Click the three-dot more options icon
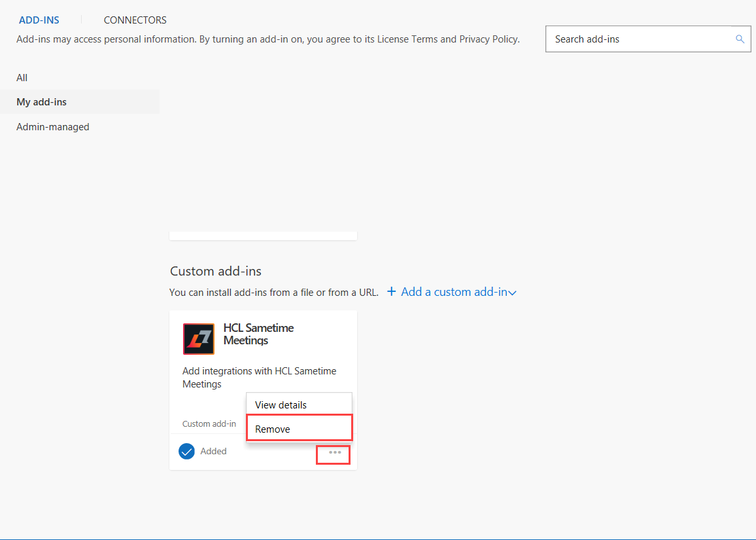The height and width of the screenshot is (540, 756). [335, 453]
